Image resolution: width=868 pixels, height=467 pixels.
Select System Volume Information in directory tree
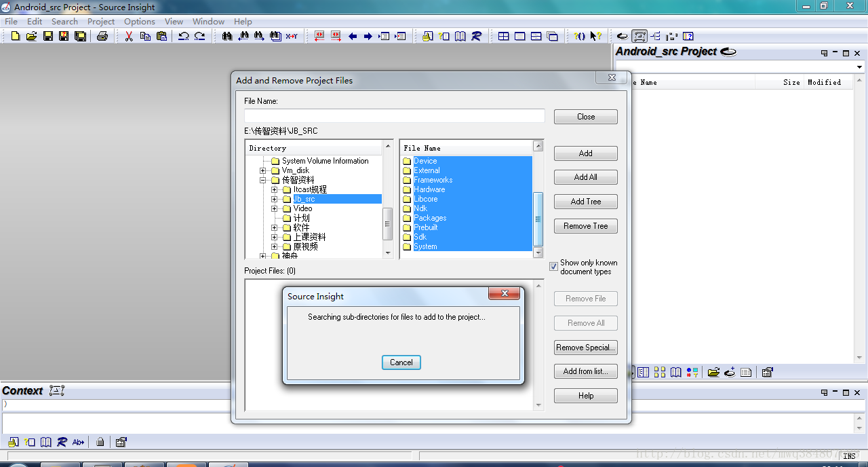[x=325, y=161]
